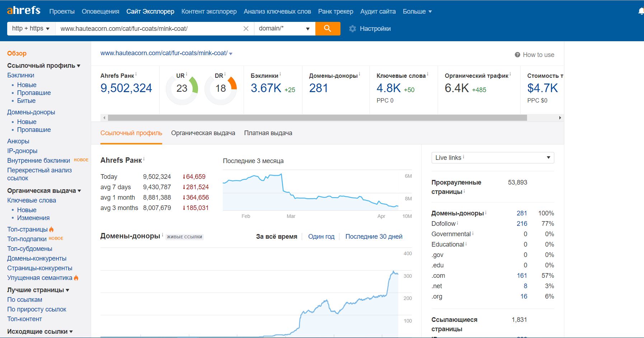The height and width of the screenshot is (338, 644).
Task: Click the How to use help icon
Action: 517,55
